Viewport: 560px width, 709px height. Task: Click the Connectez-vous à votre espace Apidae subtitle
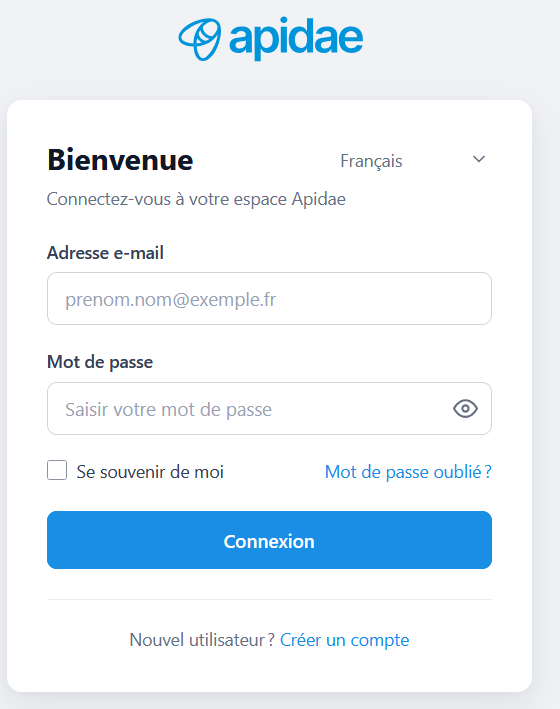(196, 199)
